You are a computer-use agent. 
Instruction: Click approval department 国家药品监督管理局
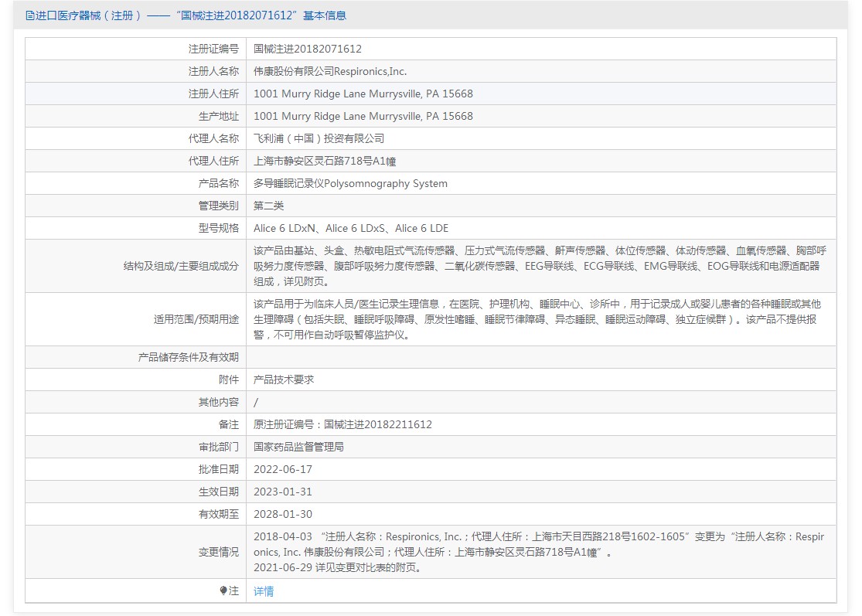tap(298, 448)
